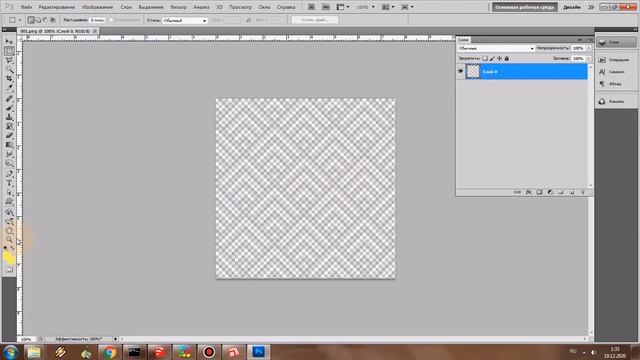Select the History Brush tool
The height and width of the screenshot is (360, 640).
click(9, 126)
